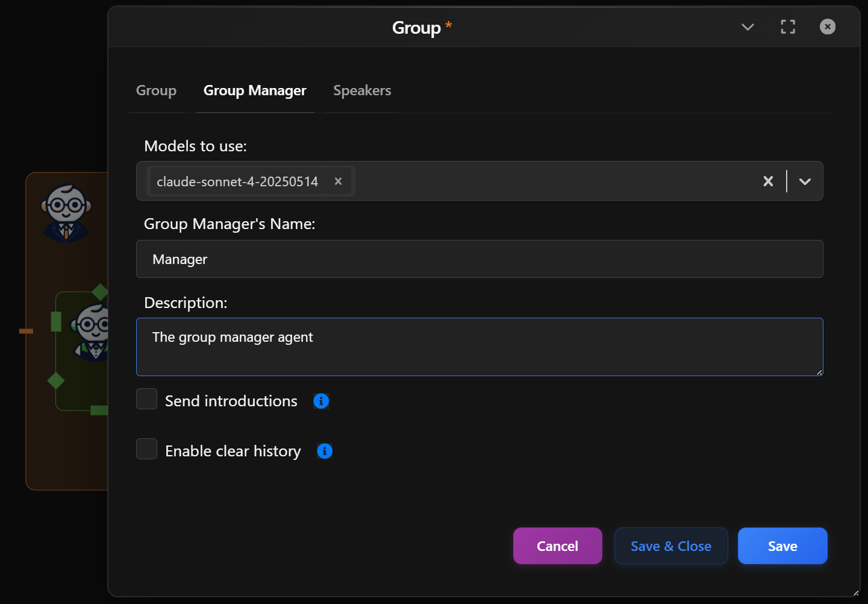Save changes with the Save button
Image resolution: width=868 pixels, height=604 pixels.
tap(782, 546)
